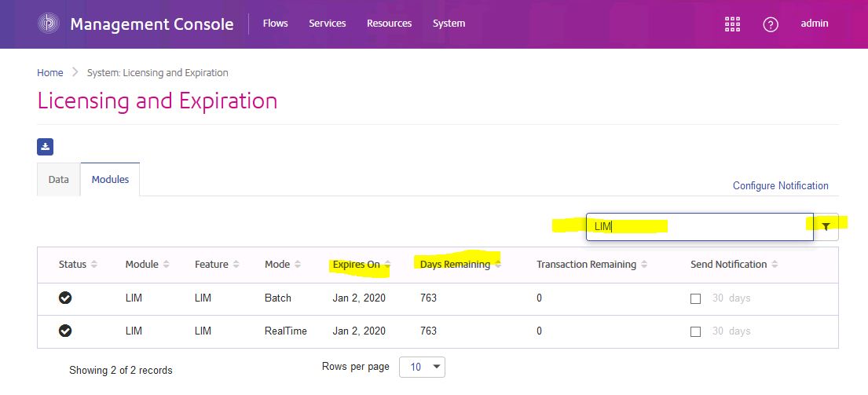Open the System menu
Image resolution: width=868 pixels, height=395 pixels.
coord(449,24)
